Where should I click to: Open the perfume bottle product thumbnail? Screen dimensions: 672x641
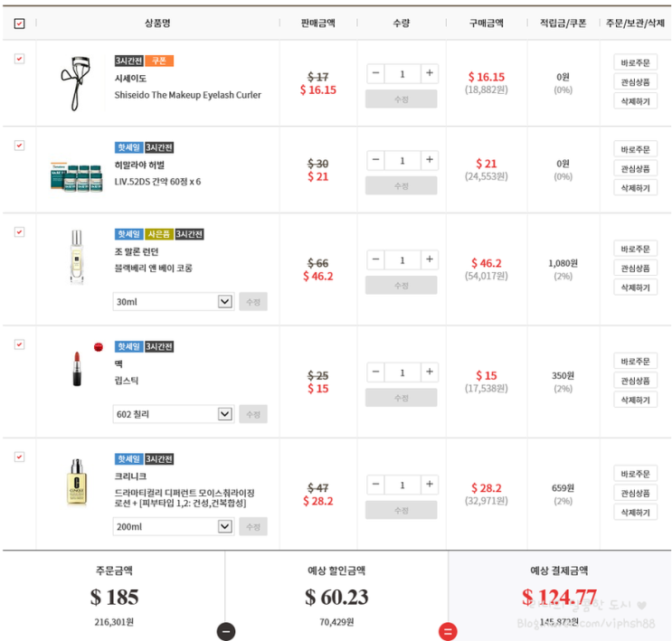pos(76,257)
